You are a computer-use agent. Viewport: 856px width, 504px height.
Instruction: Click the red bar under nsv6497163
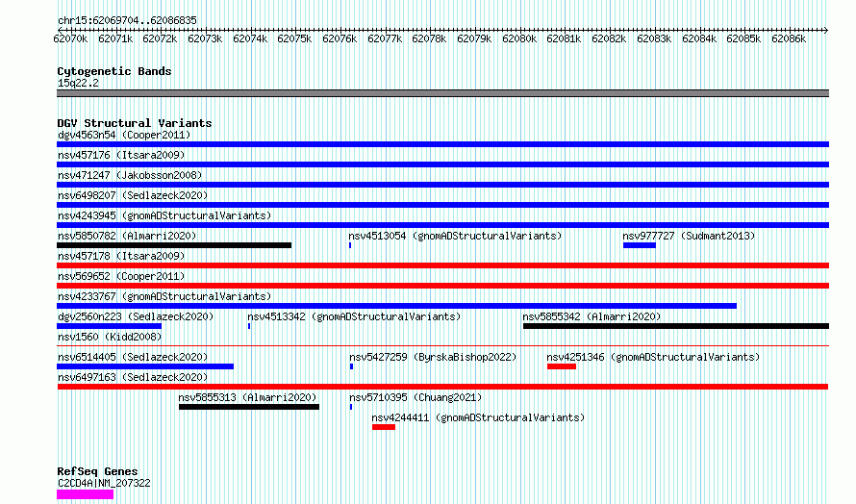442,388
